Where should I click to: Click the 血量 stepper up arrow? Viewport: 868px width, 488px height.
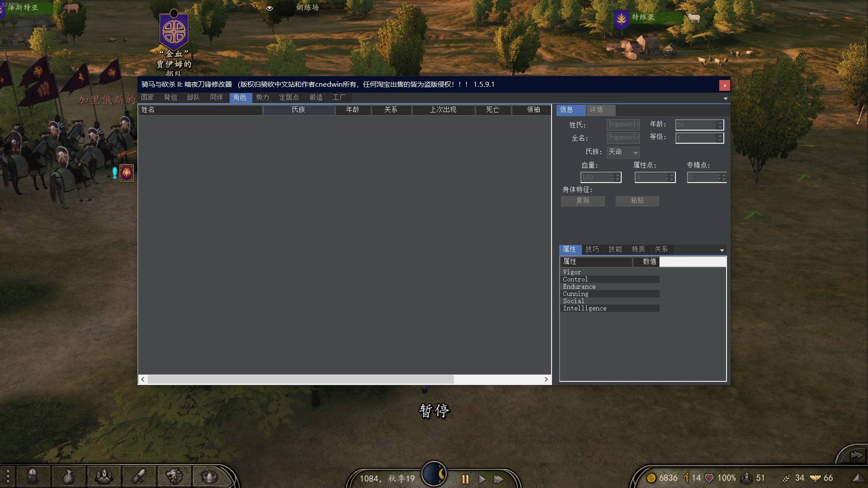pos(618,175)
